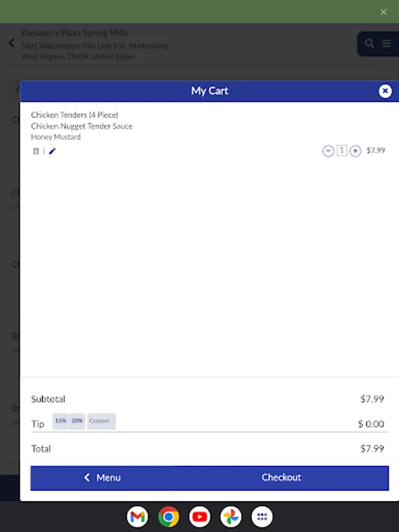
Task: Click the Chicken Nugget Tender Sauce text
Action: 82,126
